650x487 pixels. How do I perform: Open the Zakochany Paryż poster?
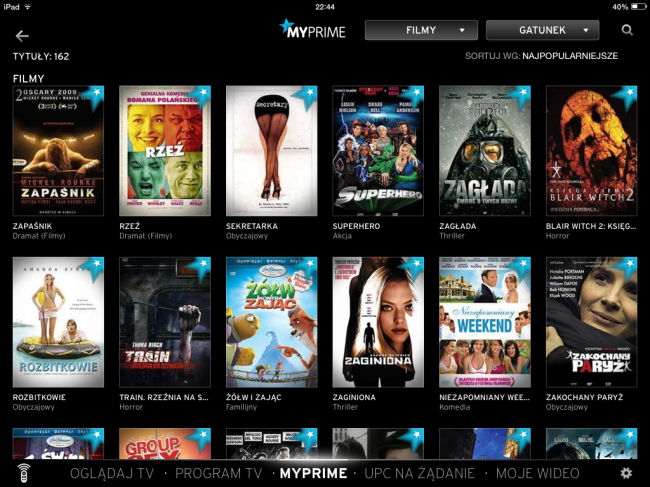tap(592, 322)
